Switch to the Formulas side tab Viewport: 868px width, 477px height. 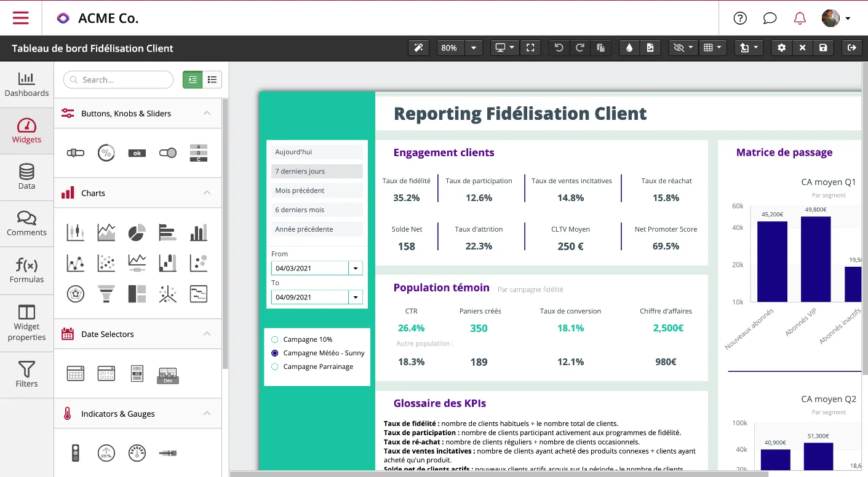(x=26, y=270)
